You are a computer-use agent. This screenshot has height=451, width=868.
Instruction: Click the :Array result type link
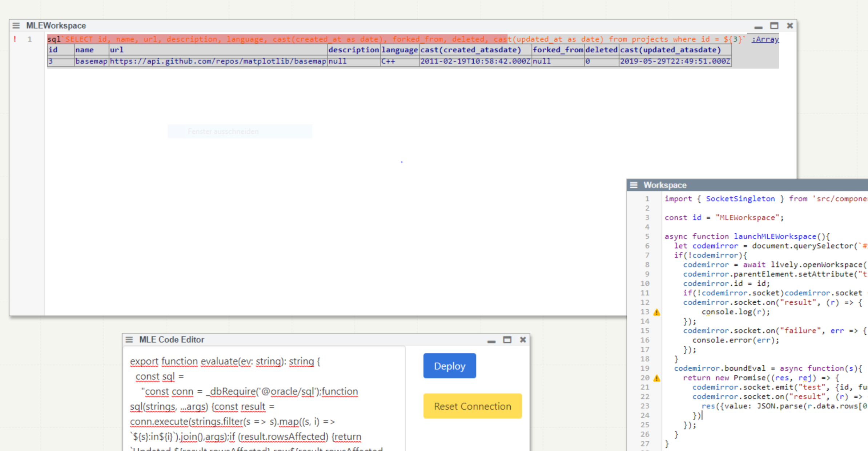pyautogui.click(x=765, y=39)
